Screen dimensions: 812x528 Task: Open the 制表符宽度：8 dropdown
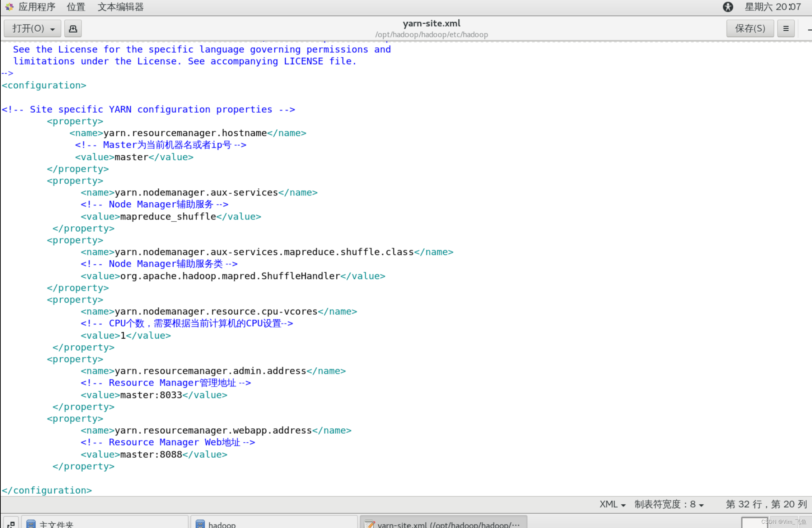point(669,504)
